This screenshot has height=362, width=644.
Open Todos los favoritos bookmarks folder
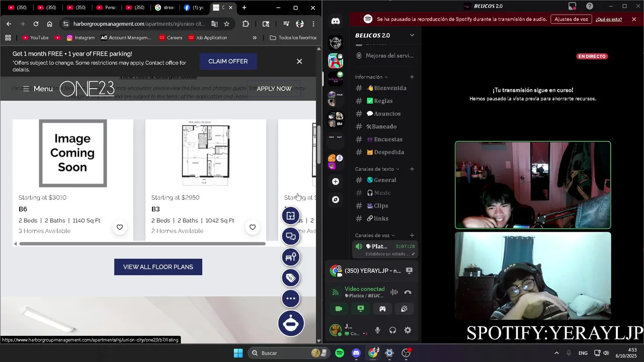[293, 38]
